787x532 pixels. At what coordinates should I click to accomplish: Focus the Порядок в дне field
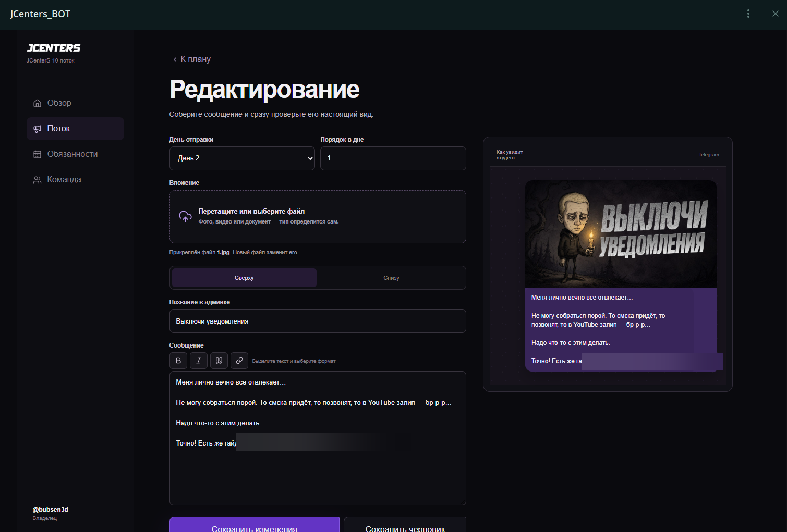point(393,158)
